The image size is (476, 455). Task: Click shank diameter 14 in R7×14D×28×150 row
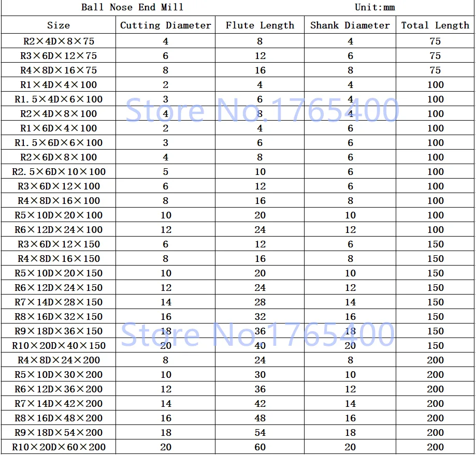pyautogui.click(x=350, y=302)
